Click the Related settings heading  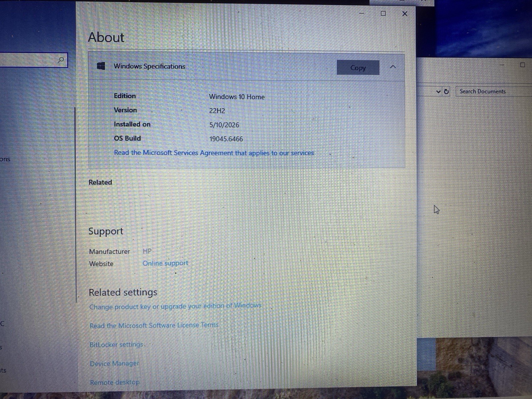(x=123, y=292)
